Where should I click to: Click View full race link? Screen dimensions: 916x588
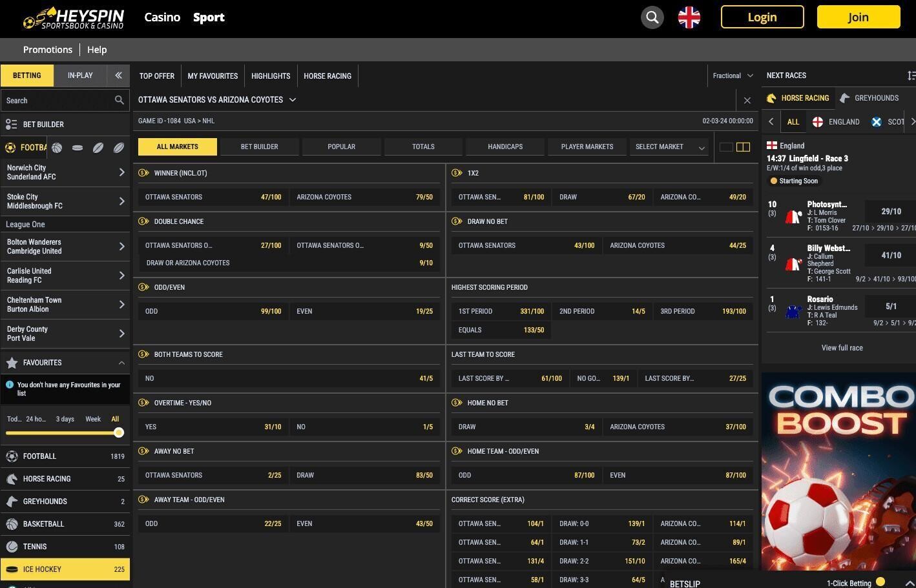(842, 348)
